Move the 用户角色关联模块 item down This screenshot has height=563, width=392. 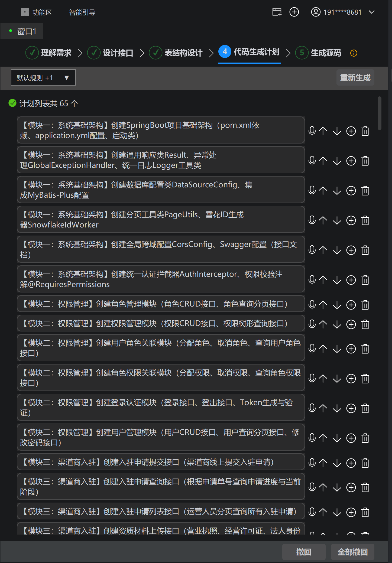[337, 349]
